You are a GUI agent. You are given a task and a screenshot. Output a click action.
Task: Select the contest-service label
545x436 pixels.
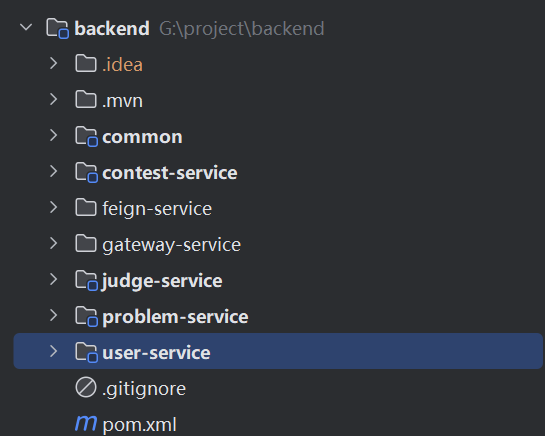(x=170, y=173)
